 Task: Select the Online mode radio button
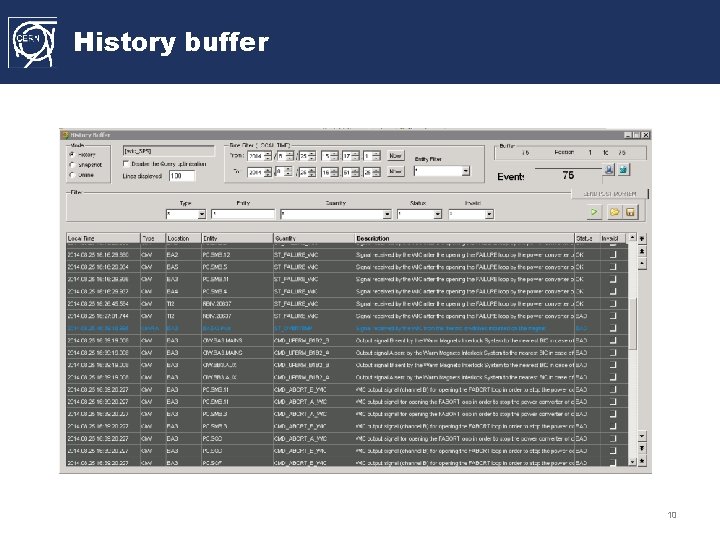(x=72, y=175)
